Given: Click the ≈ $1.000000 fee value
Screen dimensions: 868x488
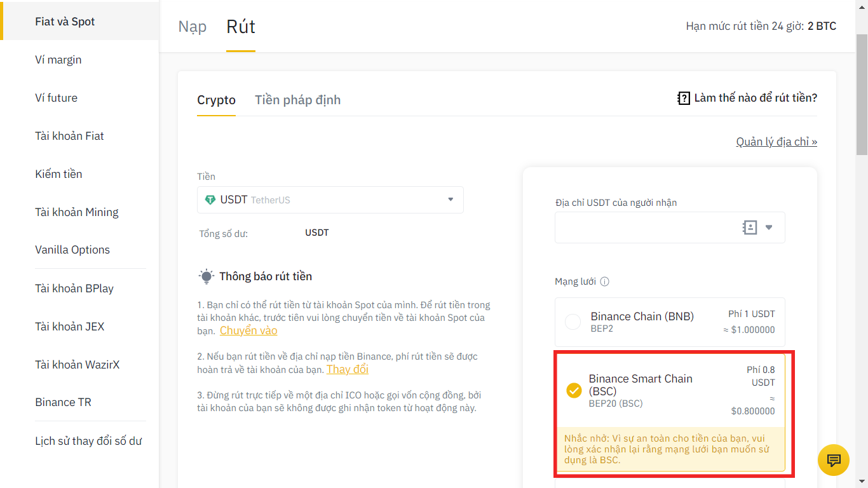Looking at the screenshot, I should (x=749, y=330).
